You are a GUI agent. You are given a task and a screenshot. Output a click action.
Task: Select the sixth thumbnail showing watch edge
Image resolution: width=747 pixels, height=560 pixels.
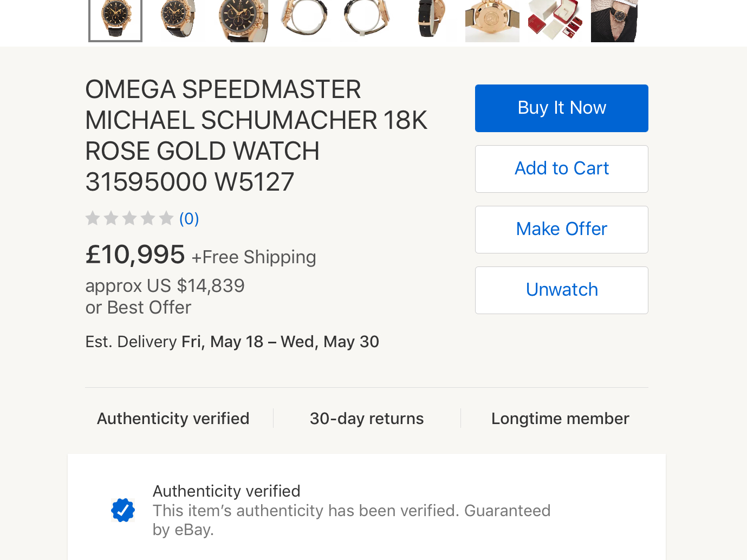[x=430, y=21]
